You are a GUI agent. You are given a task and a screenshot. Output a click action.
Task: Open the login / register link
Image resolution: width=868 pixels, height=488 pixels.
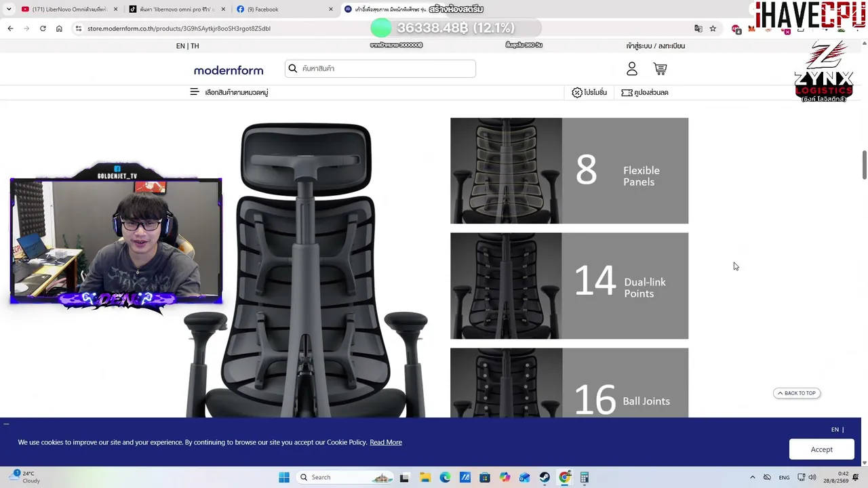pos(655,46)
